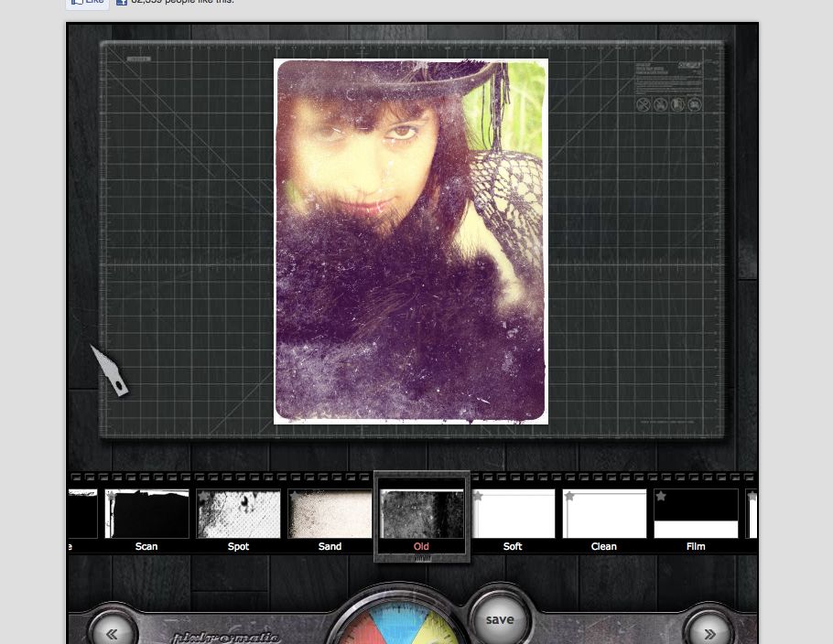Apply the Spot effect
The height and width of the screenshot is (644, 833).
pos(238,514)
